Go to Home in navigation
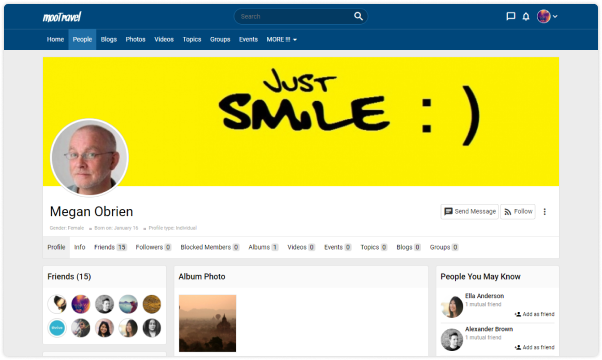This screenshot has width=602, height=360. click(x=55, y=39)
